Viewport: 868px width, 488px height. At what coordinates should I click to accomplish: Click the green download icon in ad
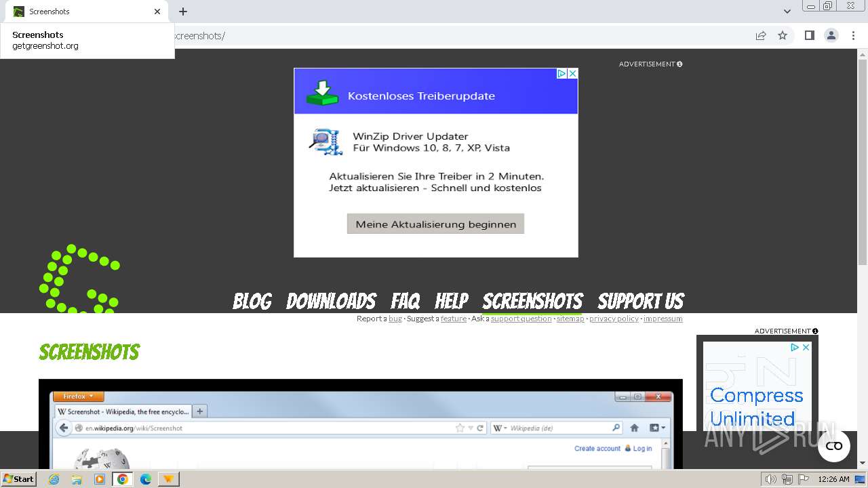pyautogui.click(x=322, y=93)
